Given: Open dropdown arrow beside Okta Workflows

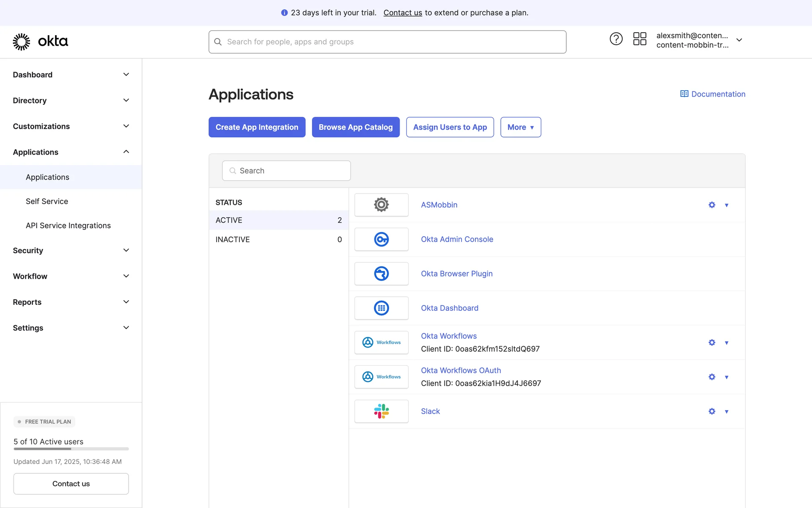Looking at the screenshot, I should 727,343.
